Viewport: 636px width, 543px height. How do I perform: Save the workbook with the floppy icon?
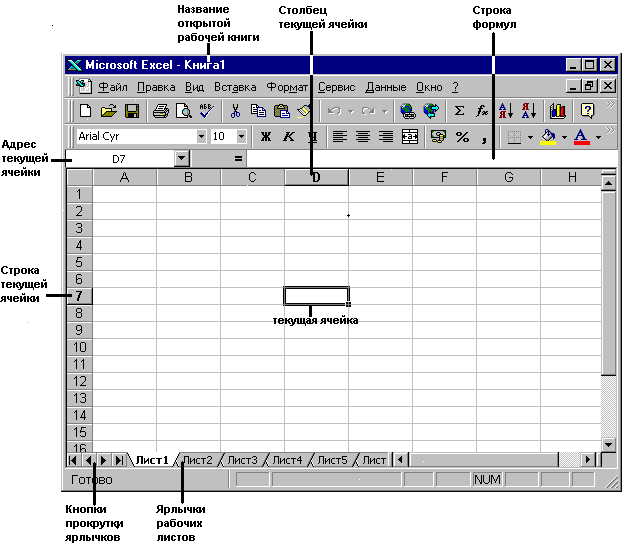132,111
